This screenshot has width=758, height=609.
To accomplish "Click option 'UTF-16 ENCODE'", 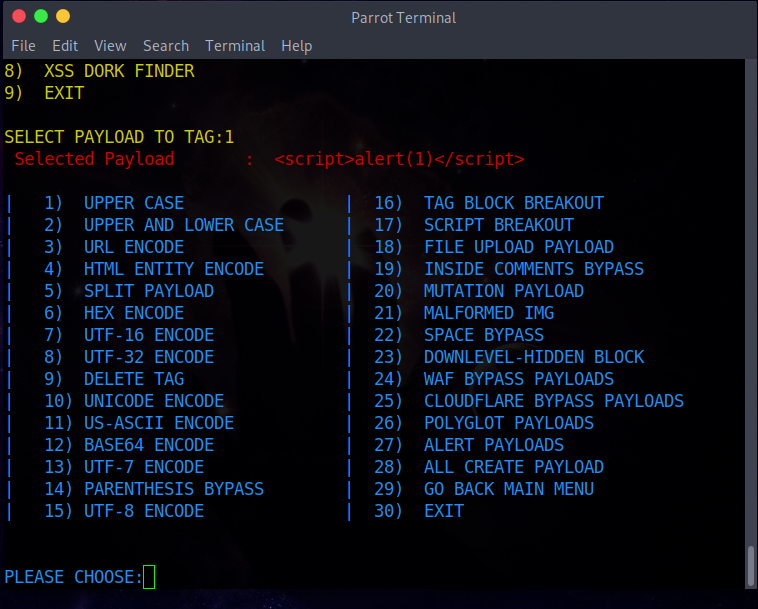I will [149, 335].
